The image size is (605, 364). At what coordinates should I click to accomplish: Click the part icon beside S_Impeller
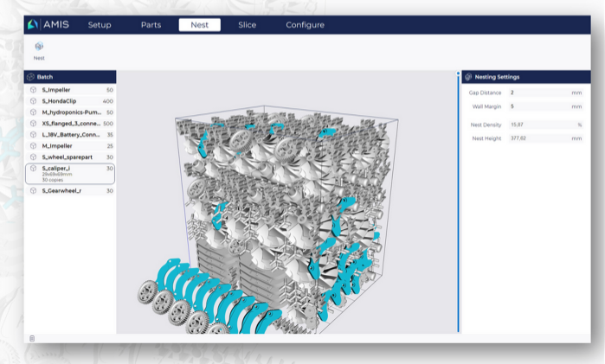point(33,90)
